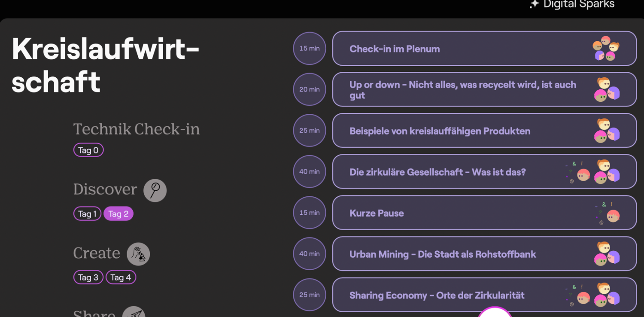This screenshot has width=644, height=317.
Task: Click the avatar group on Check-in im Plenum
Action: pos(607,48)
